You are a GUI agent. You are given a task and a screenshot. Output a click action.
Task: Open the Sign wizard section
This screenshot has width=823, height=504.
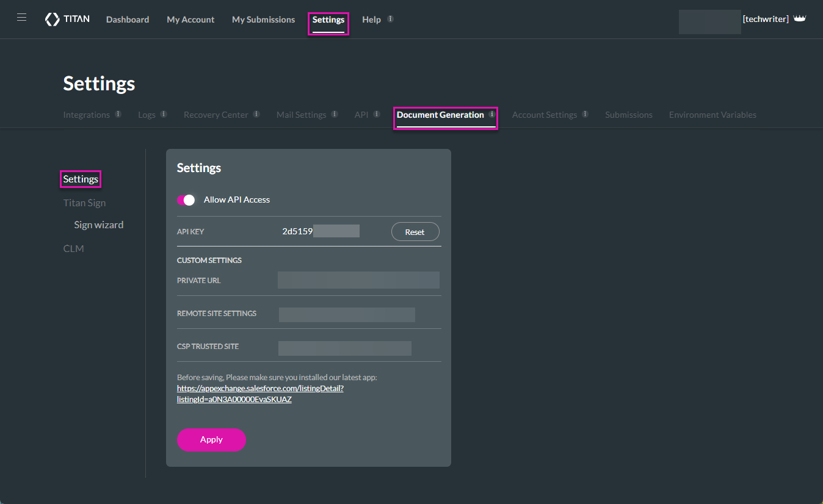pyautogui.click(x=99, y=225)
